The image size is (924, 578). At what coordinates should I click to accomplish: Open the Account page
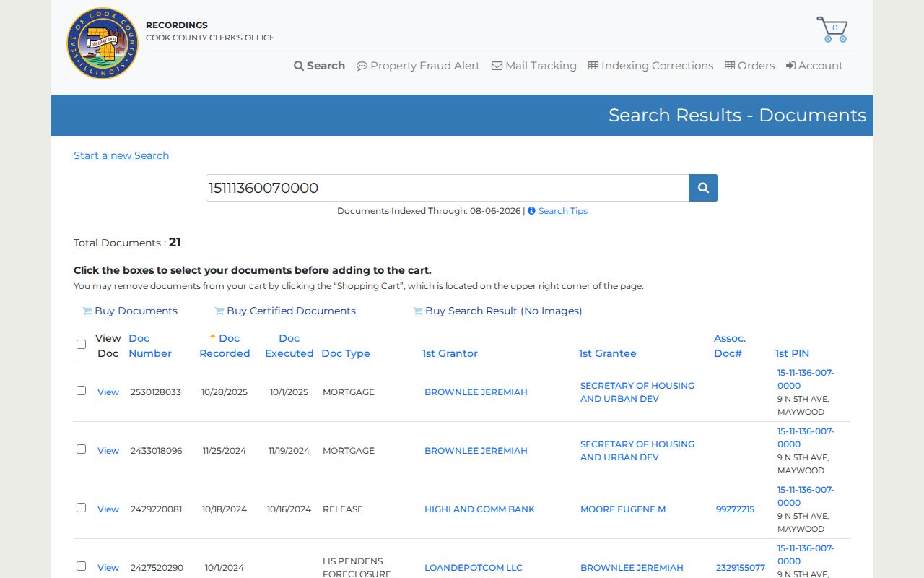coord(814,66)
